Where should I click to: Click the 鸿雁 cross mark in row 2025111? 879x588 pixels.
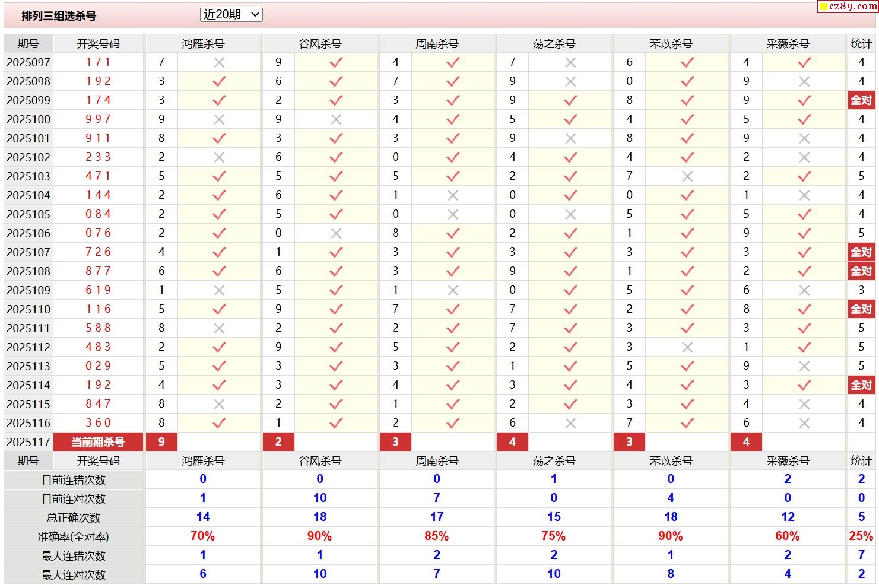pyautogui.click(x=219, y=328)
